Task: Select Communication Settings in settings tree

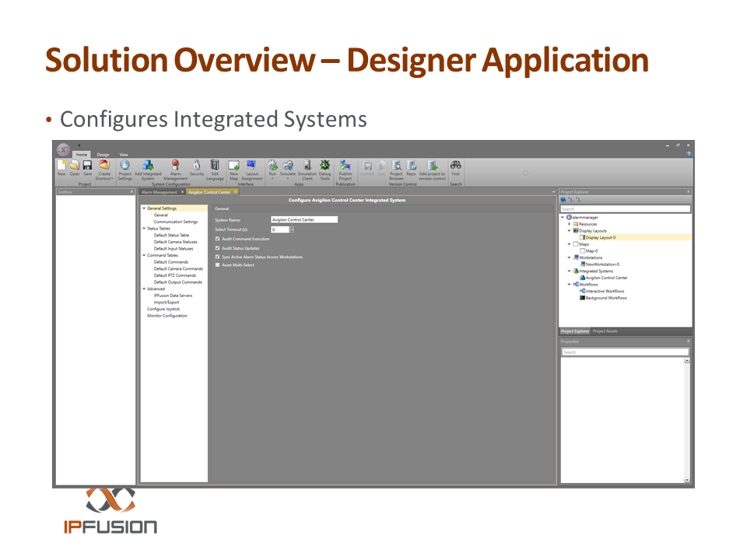Action: tap(176, 222)
